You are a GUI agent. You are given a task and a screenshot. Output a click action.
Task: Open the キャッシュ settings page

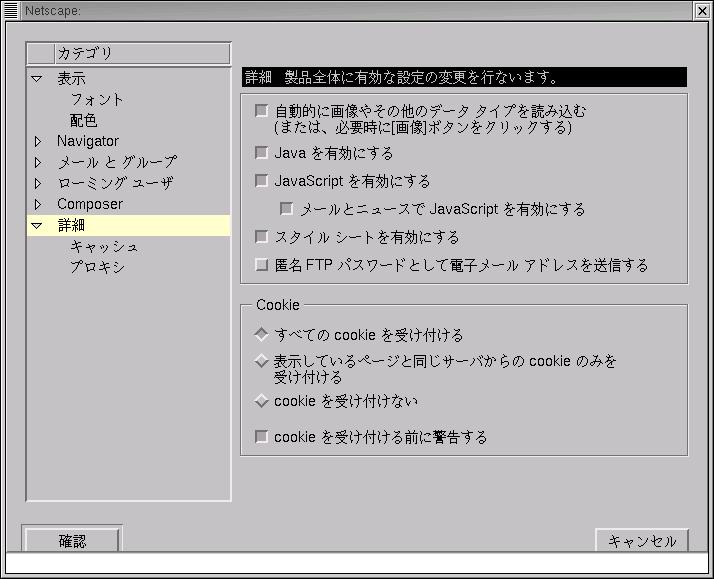[104, 247]
